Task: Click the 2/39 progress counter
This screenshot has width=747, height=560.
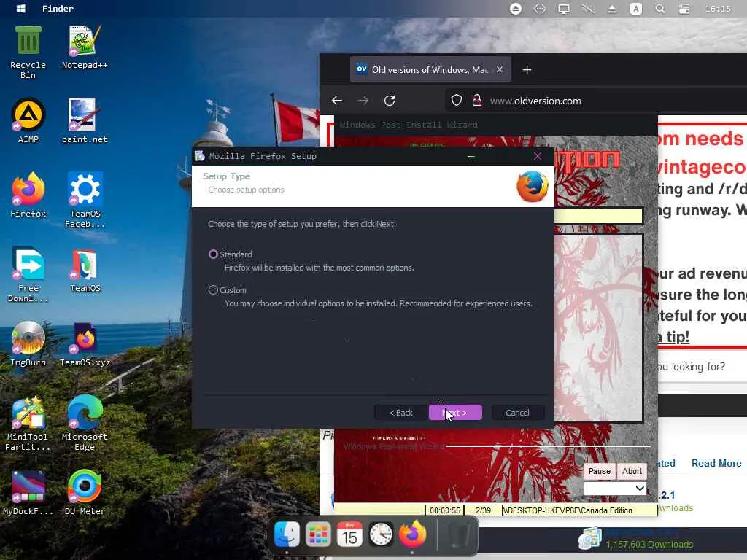Action: click(x=483, y=510)
